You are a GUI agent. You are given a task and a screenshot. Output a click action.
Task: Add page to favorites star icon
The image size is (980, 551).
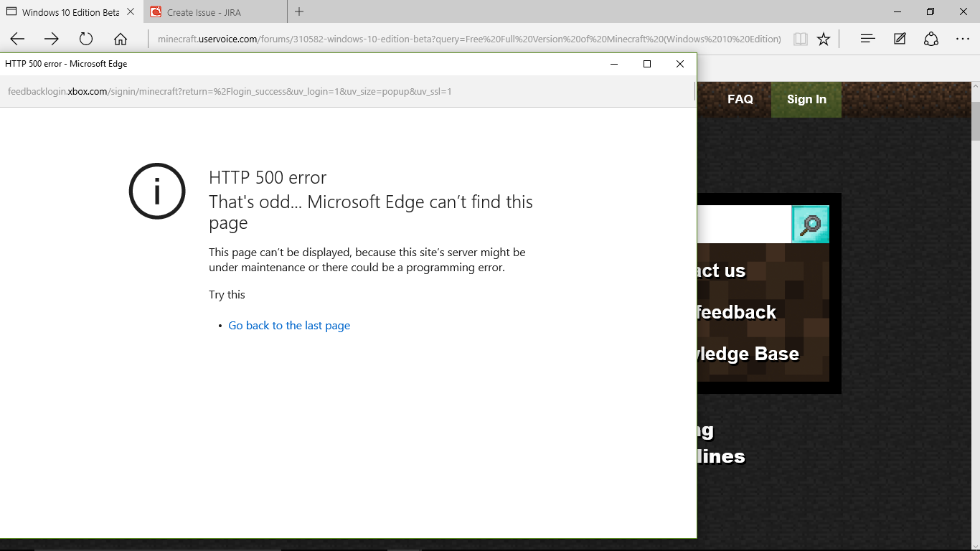pyautogui.click(x=824, y=39)
